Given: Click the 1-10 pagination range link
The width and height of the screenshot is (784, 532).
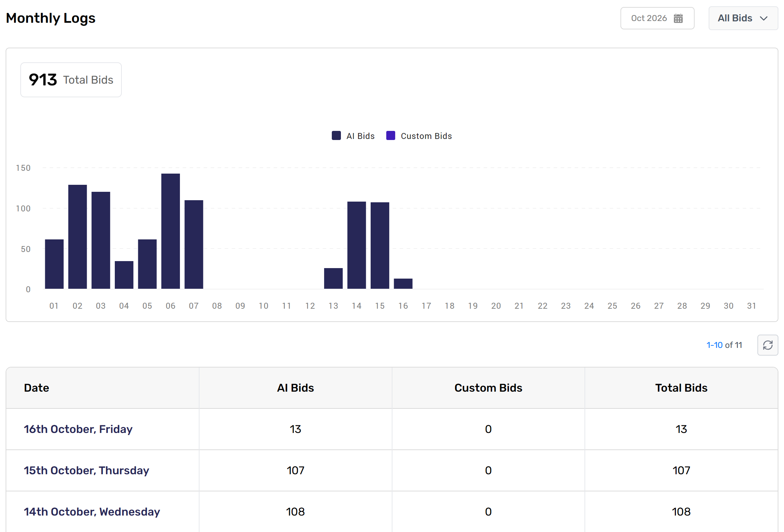Looking at the screenshot, I should pyautogui.click(x=714, y=345).
